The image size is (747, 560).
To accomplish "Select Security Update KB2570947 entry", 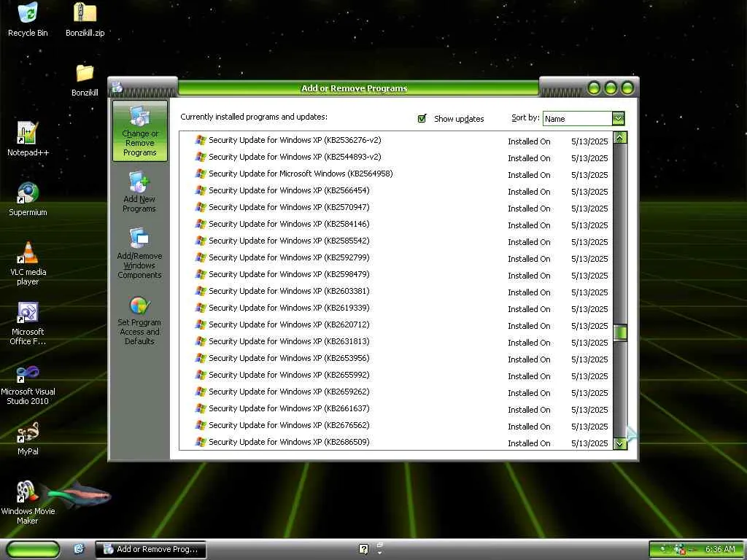I will [x=396, y=207].
